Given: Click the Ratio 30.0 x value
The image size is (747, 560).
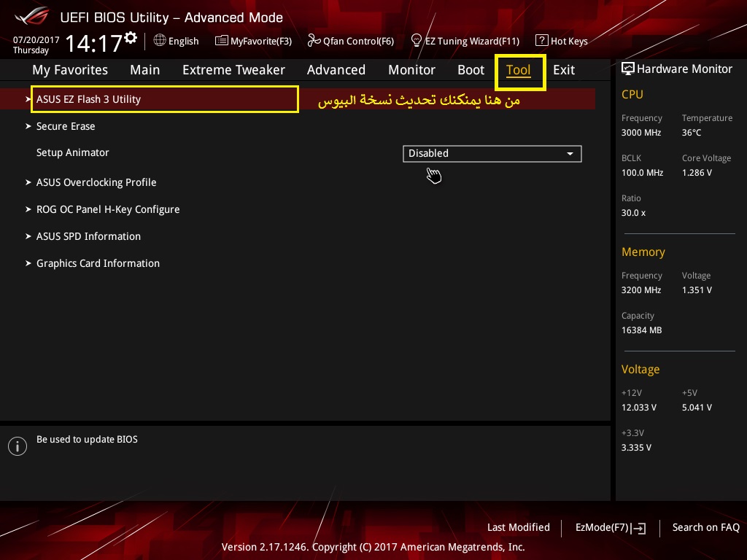Looking at the screenshot, I should pyautogui.click(x=633, y=213).
